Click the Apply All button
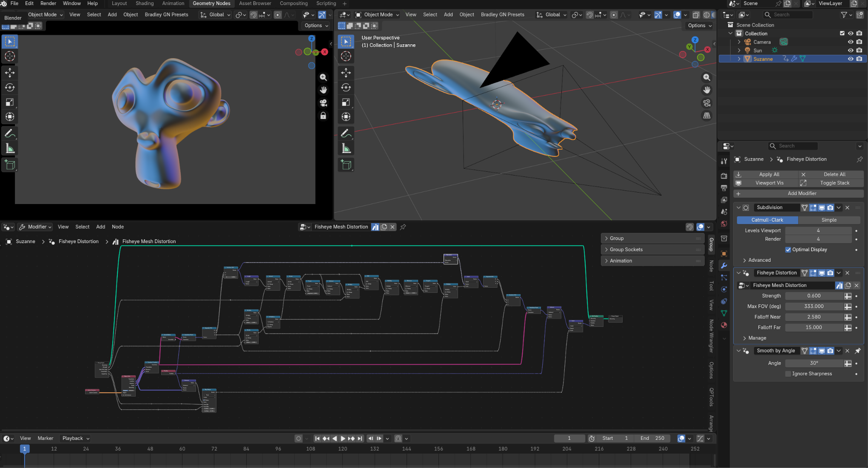868x468 pixels. tap(766, 174)
